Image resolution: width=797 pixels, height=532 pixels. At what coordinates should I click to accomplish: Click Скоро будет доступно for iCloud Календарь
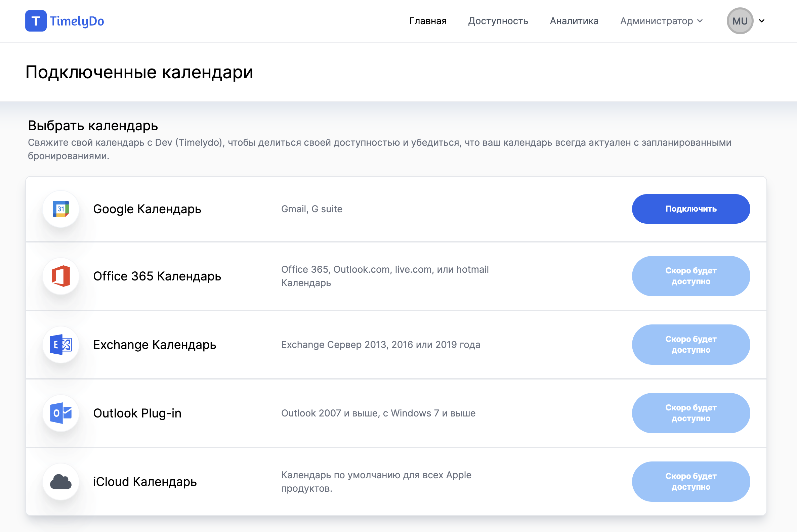691,482
